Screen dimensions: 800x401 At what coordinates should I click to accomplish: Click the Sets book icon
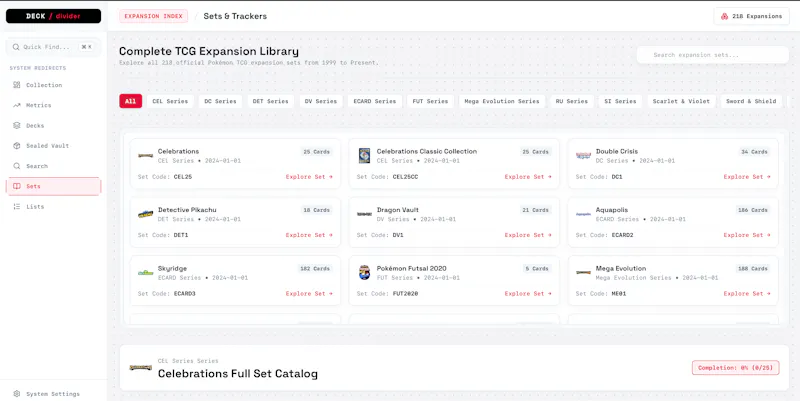point(17,186)
